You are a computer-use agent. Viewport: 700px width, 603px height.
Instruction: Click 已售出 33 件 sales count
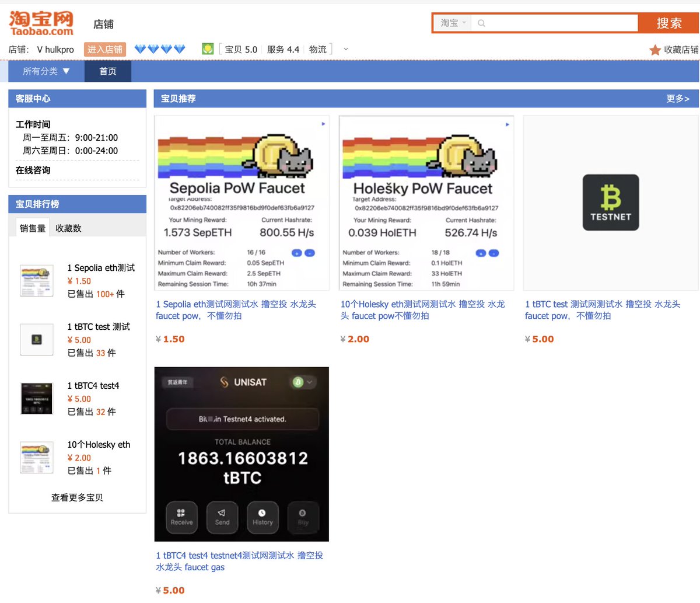click(x=92, y=353)
